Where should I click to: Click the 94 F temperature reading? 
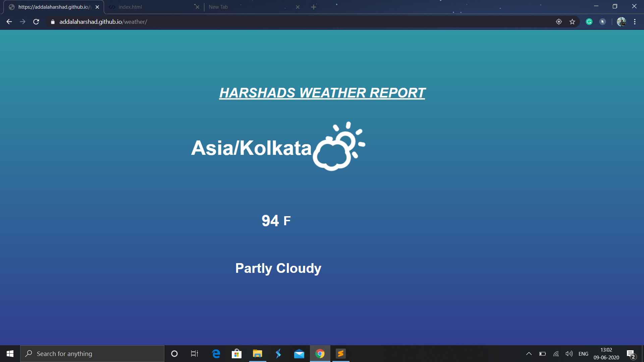[x=276, y=221]
